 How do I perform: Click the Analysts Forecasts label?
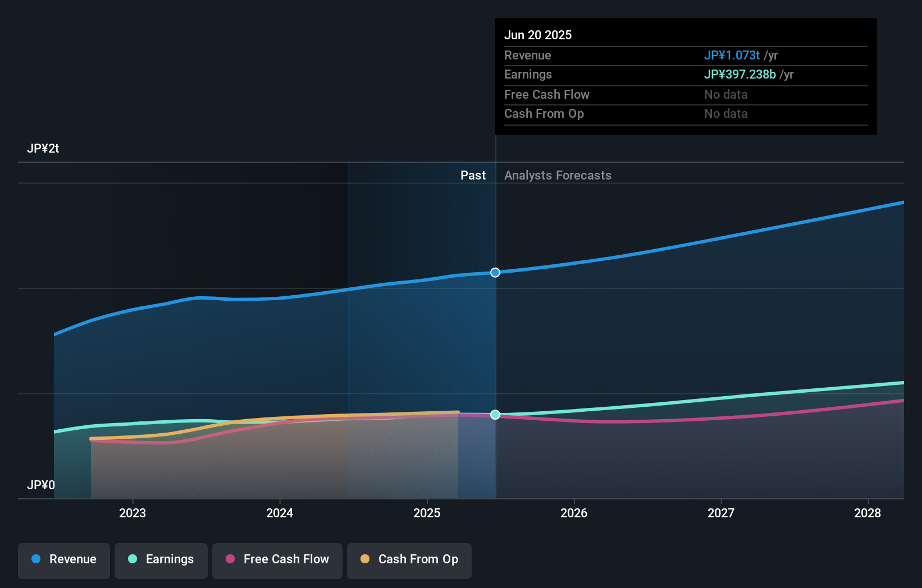[x=558, y=176]
